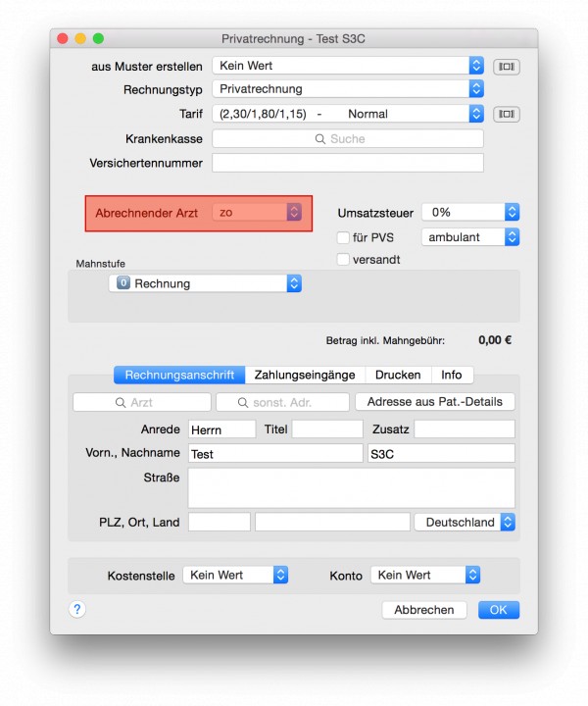
Task: Click the green zoom window button
Action: coord(98,38)
